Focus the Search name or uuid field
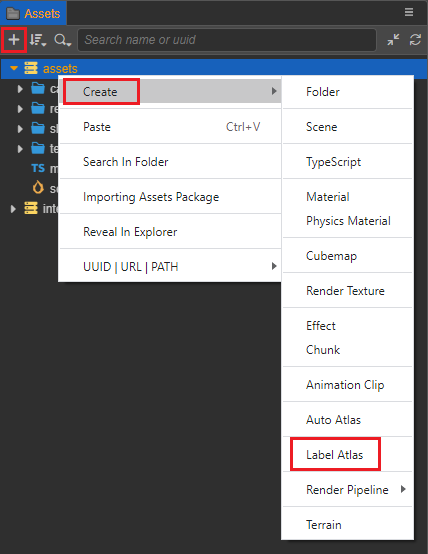The image size is (428, 554). click(227, 40)
